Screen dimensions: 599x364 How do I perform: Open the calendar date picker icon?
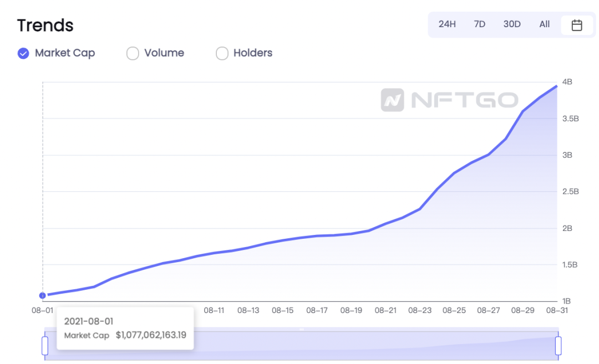[x=576, y=25]
